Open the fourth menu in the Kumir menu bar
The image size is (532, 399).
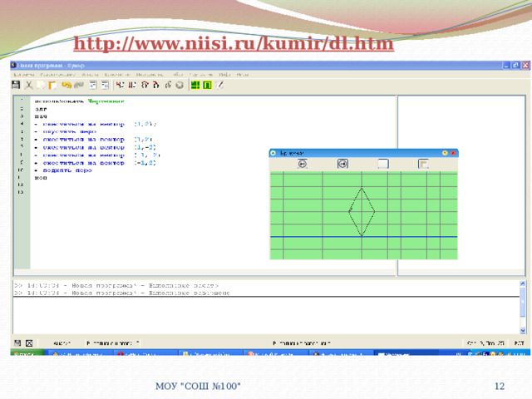point(117,74)
